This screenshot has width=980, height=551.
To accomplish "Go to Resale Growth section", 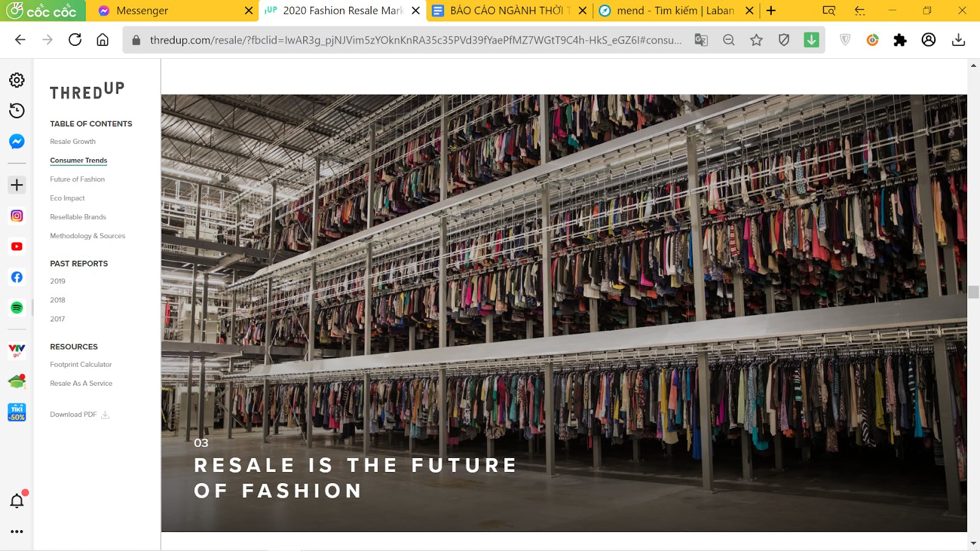I will 73,141.
